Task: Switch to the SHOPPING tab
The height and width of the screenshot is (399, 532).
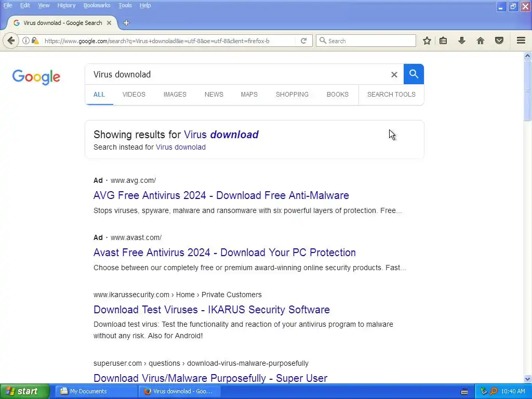Action: (x=292, y=95)
